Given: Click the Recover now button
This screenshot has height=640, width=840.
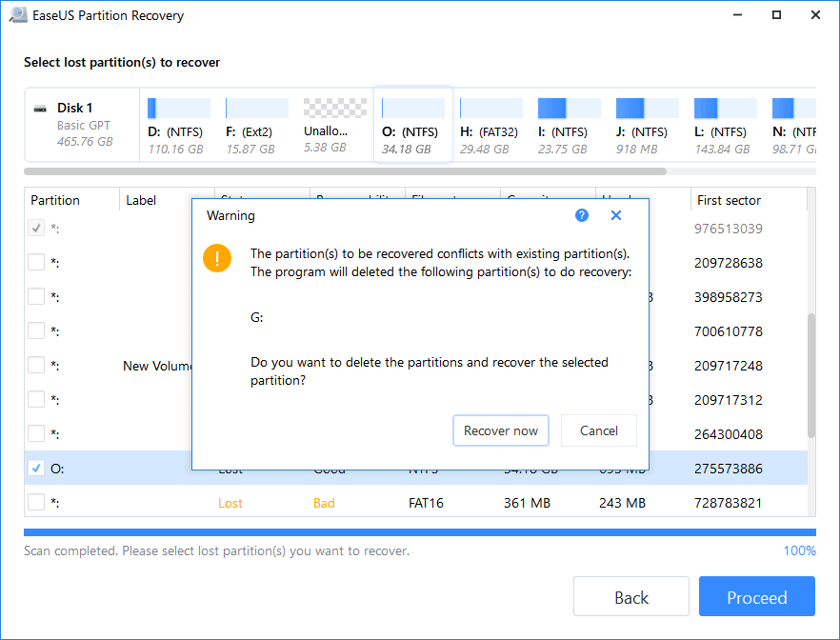Looking at the screenshot, I should (501, 430).
